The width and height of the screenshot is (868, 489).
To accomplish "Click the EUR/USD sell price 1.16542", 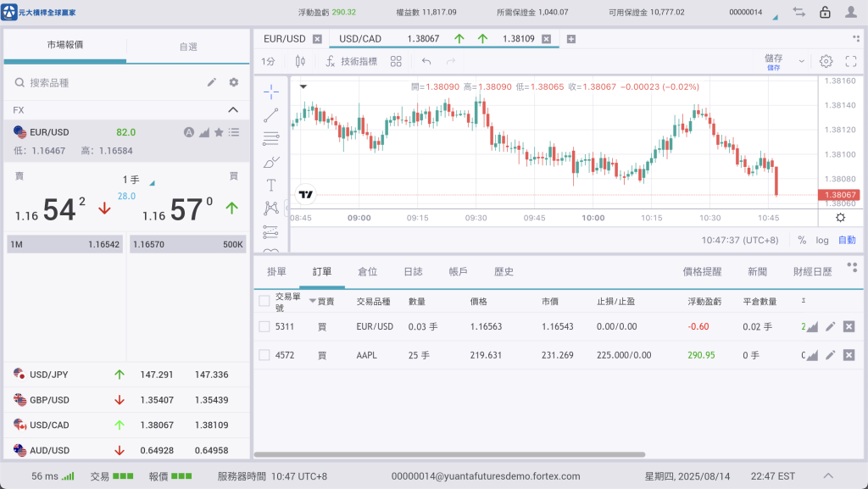I will click(x=64, y=244).
